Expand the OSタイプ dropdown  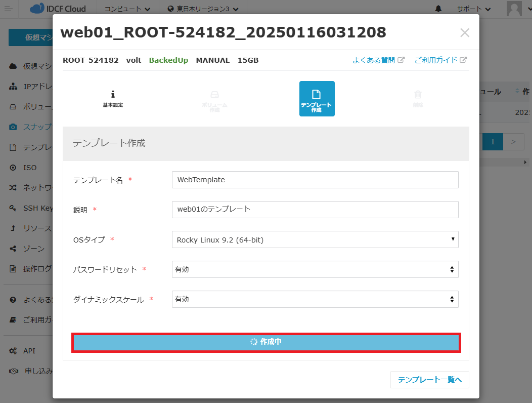click(315, 239)
